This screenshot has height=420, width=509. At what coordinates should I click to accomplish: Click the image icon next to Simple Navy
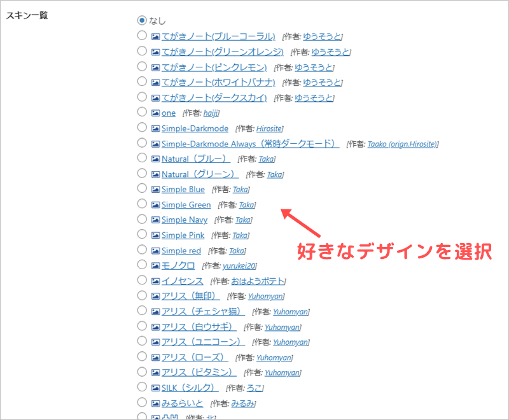click(x=156, y=220)
